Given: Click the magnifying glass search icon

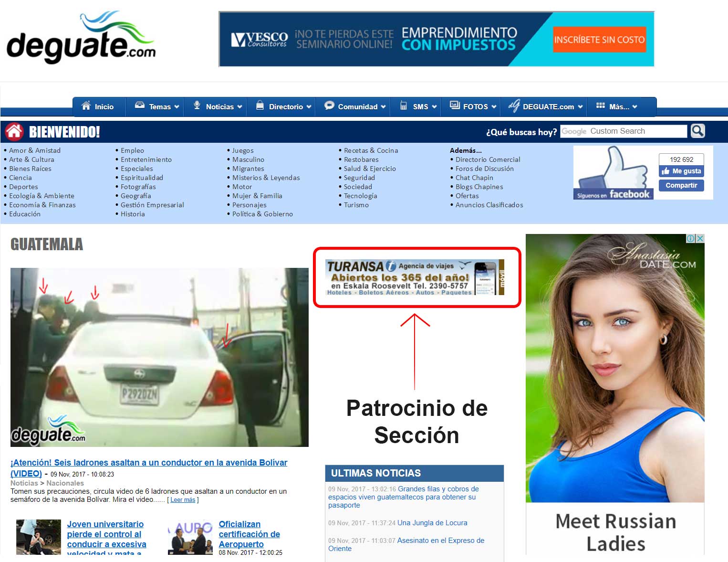Looking at the screenshot, I should click(698, 131).
